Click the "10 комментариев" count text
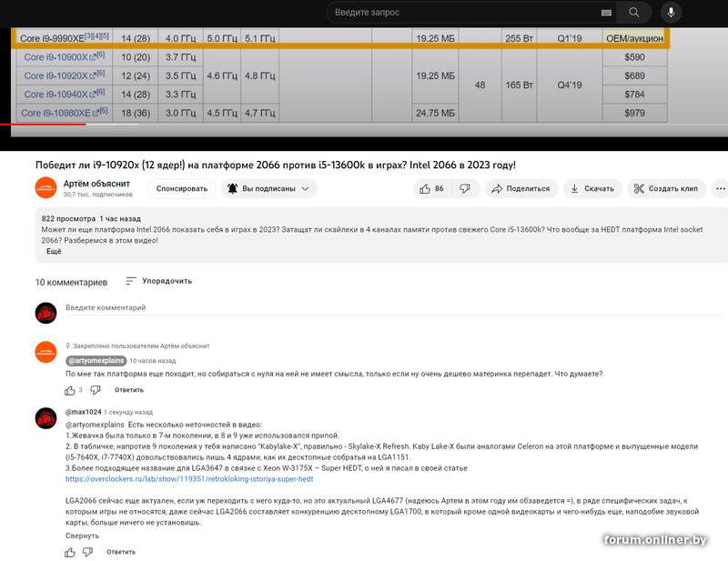The width and height of the screenshot is (728, 561). click(72, 282)
